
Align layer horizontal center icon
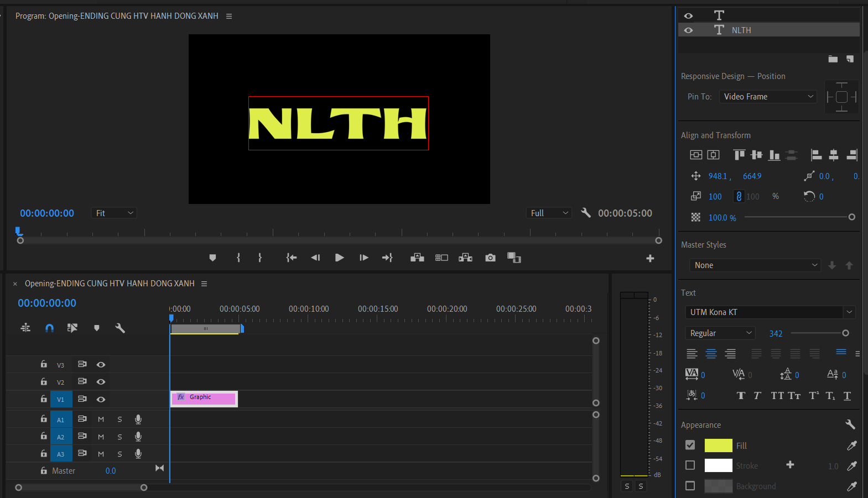pos(714,155)
